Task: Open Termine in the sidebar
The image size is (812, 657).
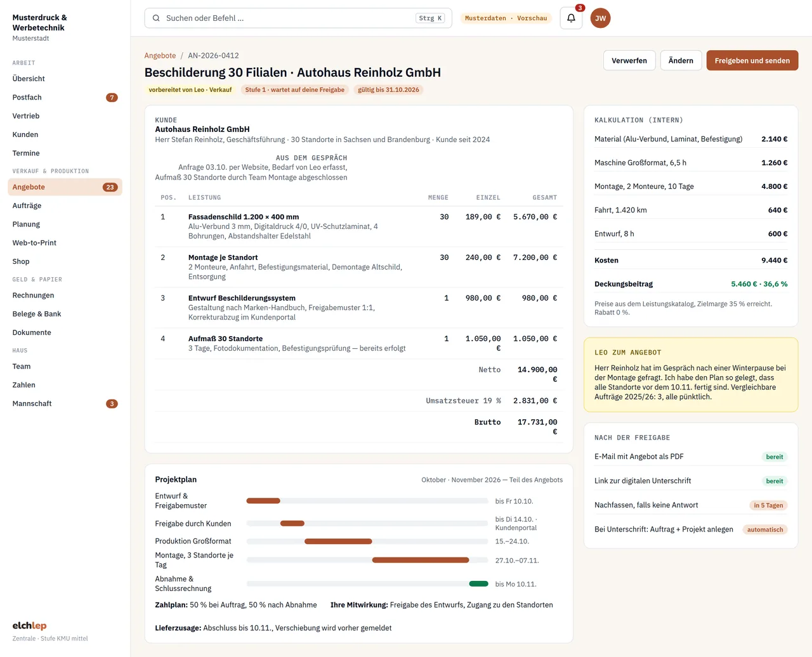Action: coord(65,153)
